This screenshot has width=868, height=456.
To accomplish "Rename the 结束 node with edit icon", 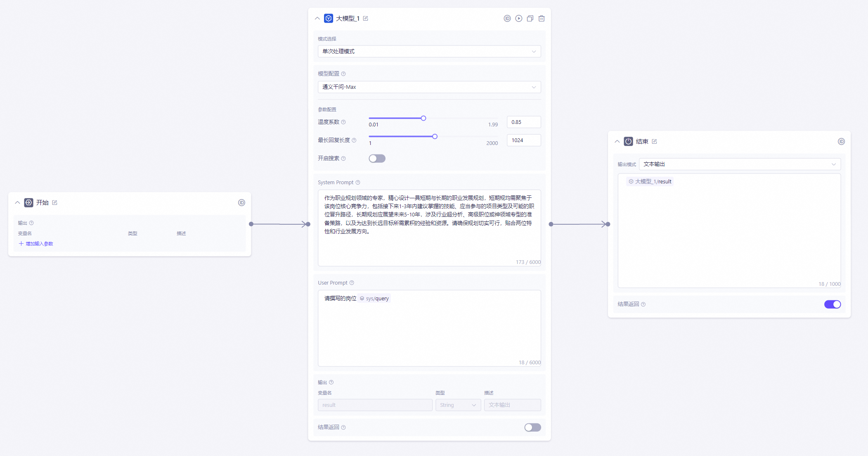I will point(654,142).
